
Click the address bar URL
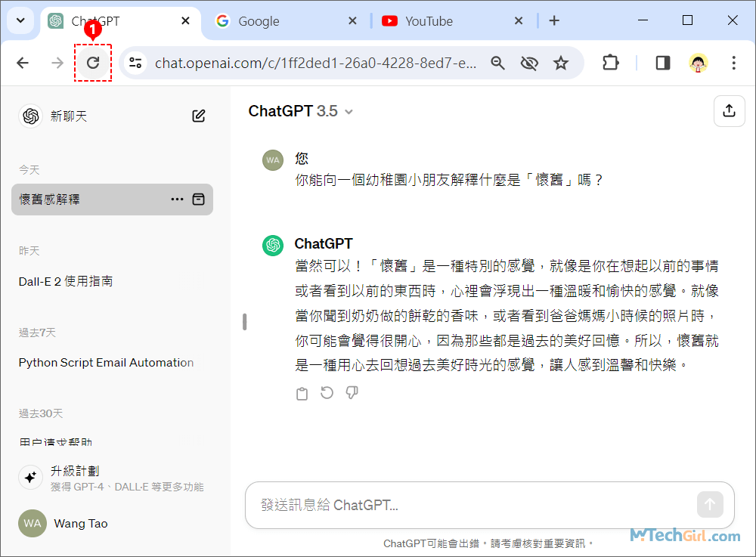[x=315, y=63]
